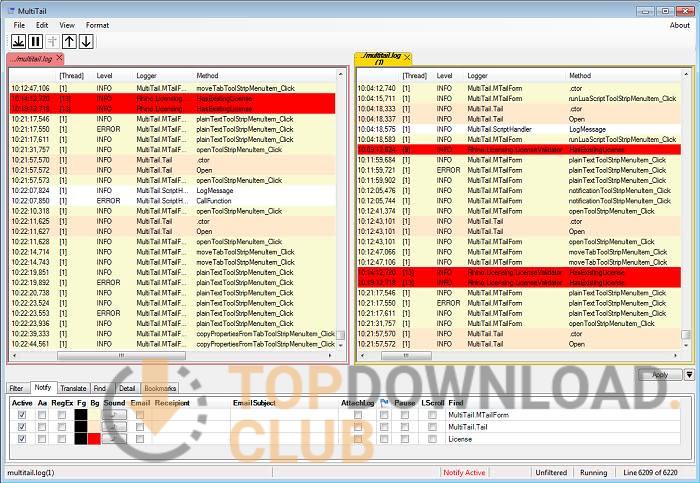The width and height of the screenshot is (700, 483).
Task: Pick red background swatch for License row
Action: pyautogui.click(x=94, y=439)
